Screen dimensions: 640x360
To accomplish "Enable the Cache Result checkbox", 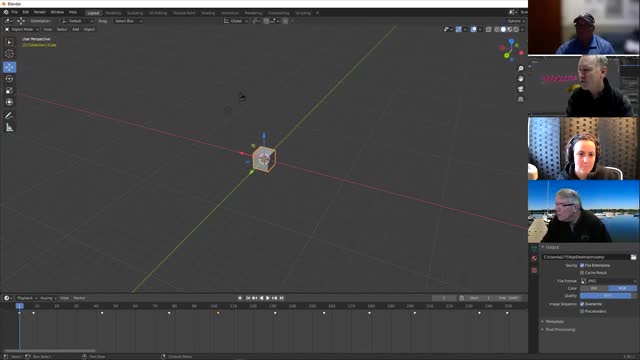I will (582, 273).
